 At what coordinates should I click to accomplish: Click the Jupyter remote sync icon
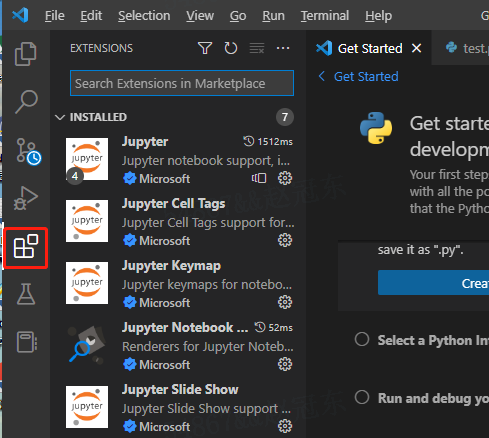click(x=259, y=178)
